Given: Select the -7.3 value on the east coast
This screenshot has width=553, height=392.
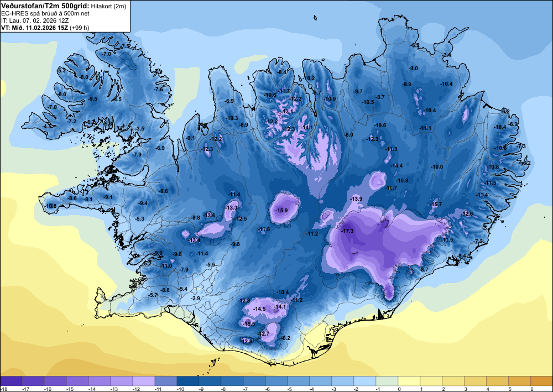Looking at the screenshot, I should tap(521, 146).
